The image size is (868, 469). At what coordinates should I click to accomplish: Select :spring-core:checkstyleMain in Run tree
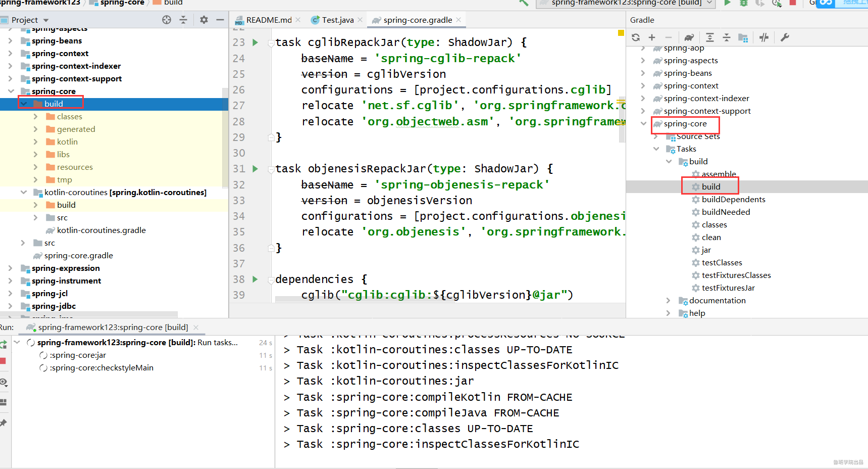click(101, 368)
